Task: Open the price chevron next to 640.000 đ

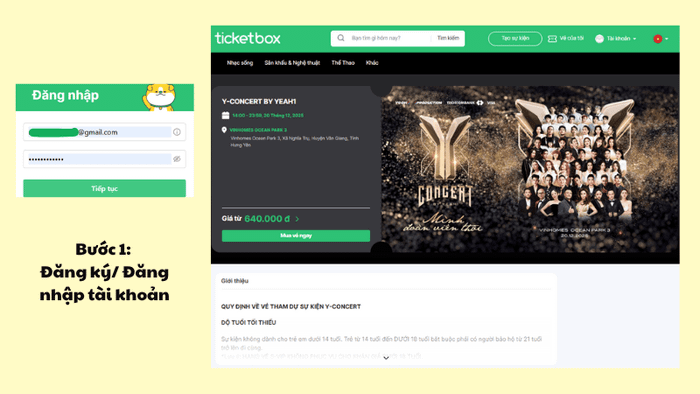Action: (x=297, y=219)
